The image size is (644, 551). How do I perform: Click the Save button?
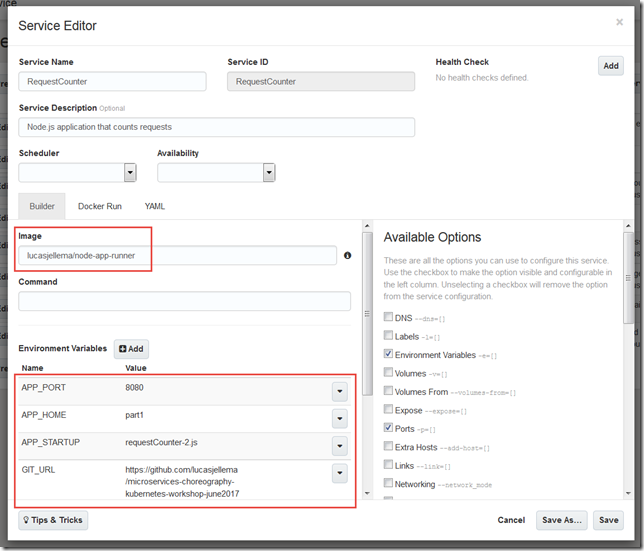(607, 520)
